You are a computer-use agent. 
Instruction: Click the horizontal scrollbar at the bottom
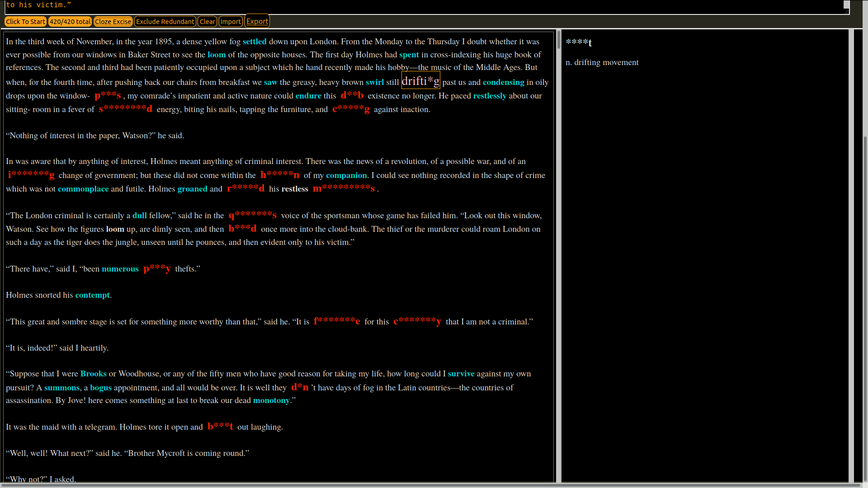coord(432,485)
